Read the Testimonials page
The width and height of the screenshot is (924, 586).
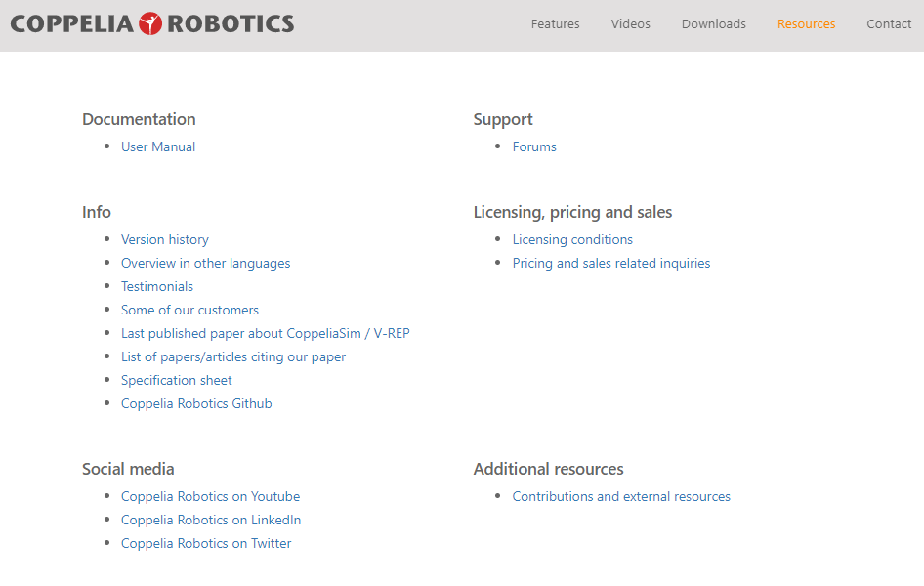coord(157,286)
